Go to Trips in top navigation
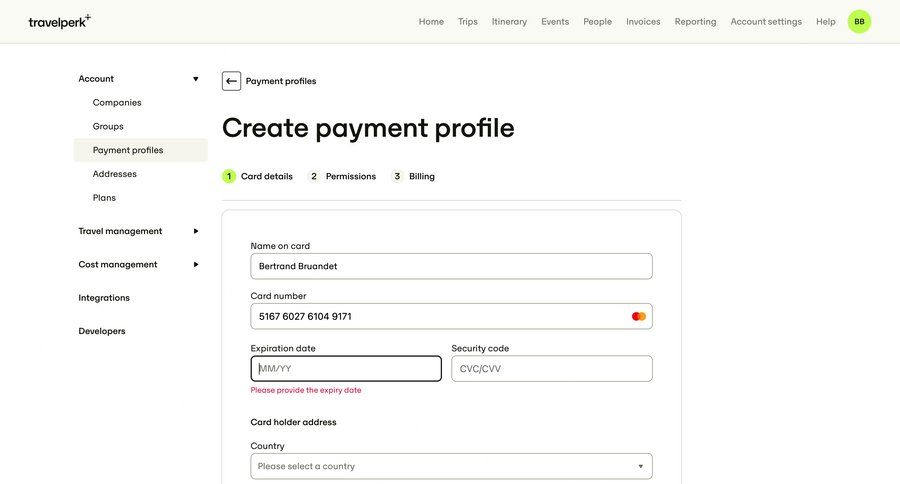 pos(468,21)
